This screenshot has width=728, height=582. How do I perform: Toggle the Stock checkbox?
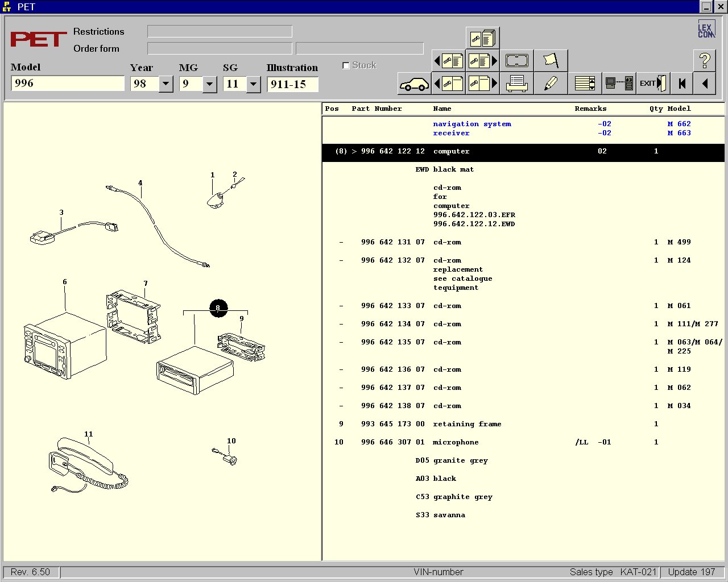346,65
